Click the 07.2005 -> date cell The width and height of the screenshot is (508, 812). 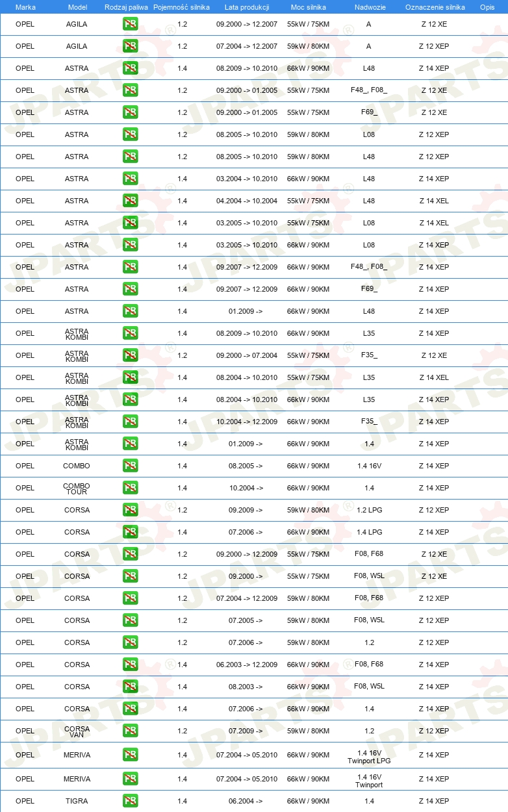(x=246, y=620)
